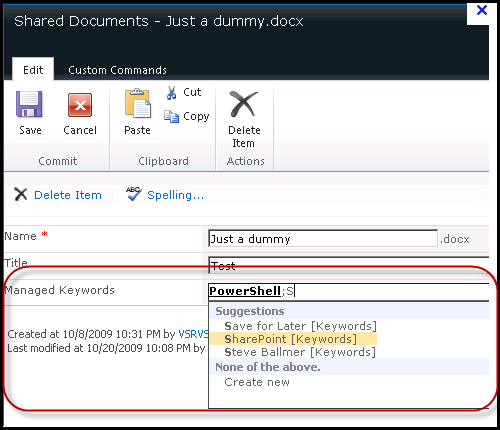Screen dimensions: 500x430
Task: Click the red Cancel icon
Action: 80,105
